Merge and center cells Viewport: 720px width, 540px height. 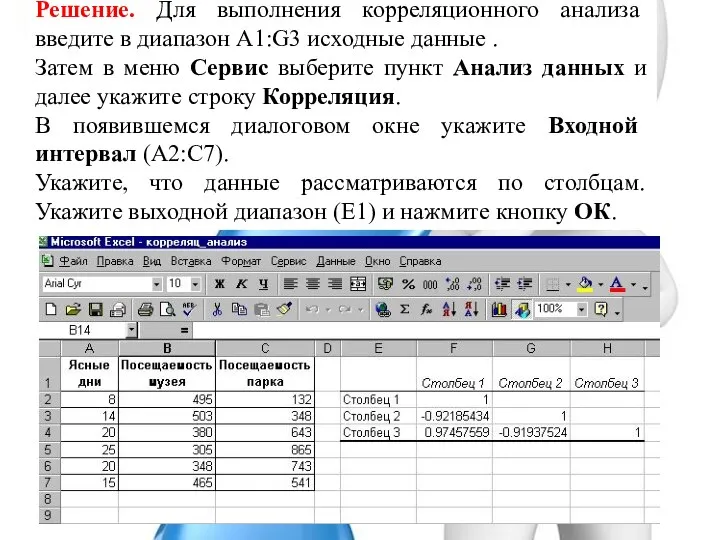(358, 284)
